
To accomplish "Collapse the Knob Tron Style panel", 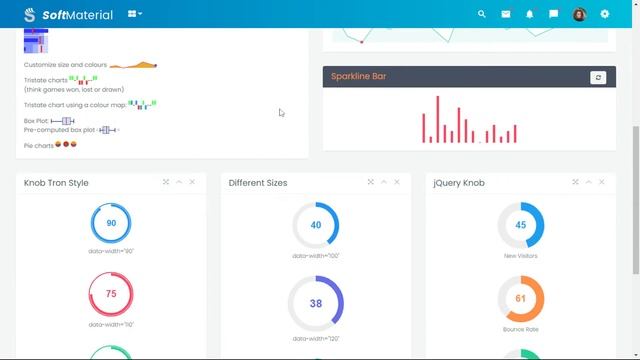I will click(x=179, y=182).
